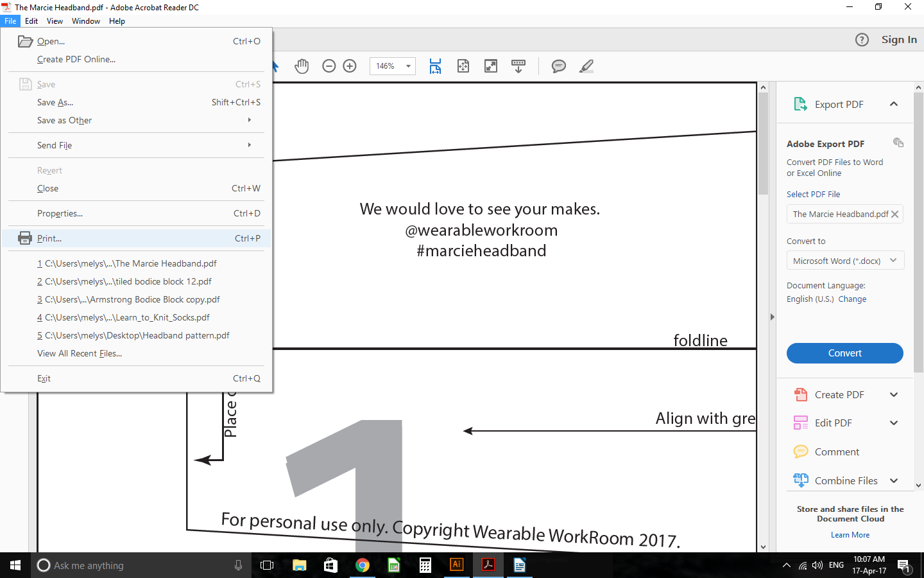The height and width of the screenshot is (578, 924).
Task: Click the fit one full page icon
Action: 463,66
